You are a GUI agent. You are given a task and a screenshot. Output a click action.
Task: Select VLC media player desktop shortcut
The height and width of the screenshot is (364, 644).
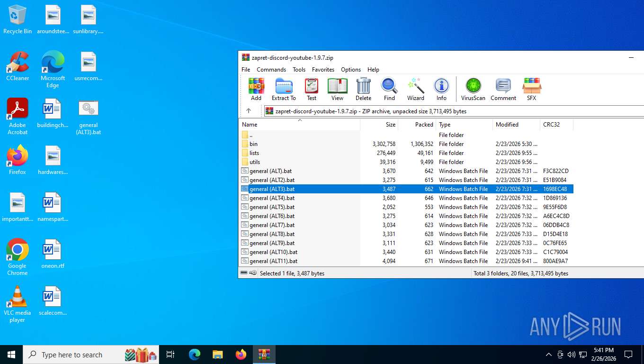coord(18,304)
